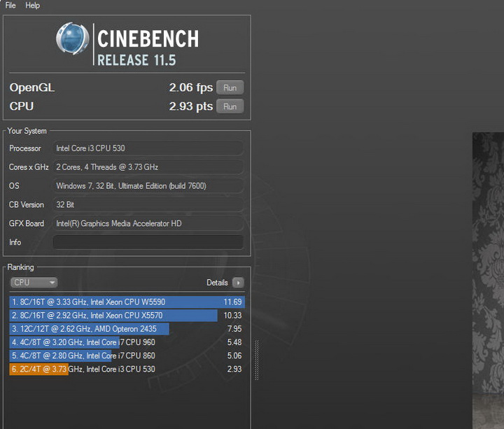Viewport: 504px width, 429px height.
Task: Select ranking entry Intel Core i7 CPU 860
Action: pyautogui.click(x=127, y=356)
